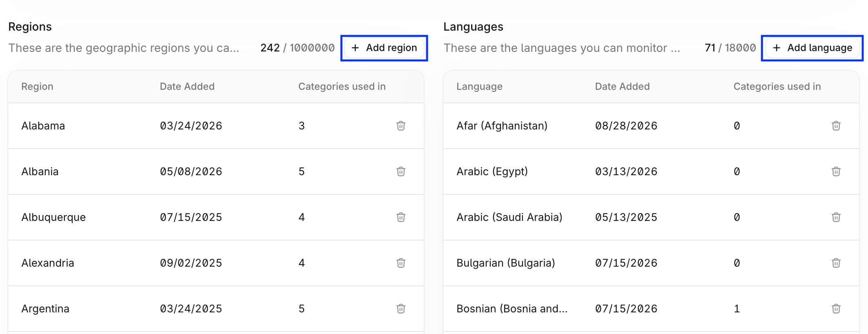Viewport: 868px width, 334px height.
Task: Click the truncated Bosnian language name
Action: (x=512, y=309)
